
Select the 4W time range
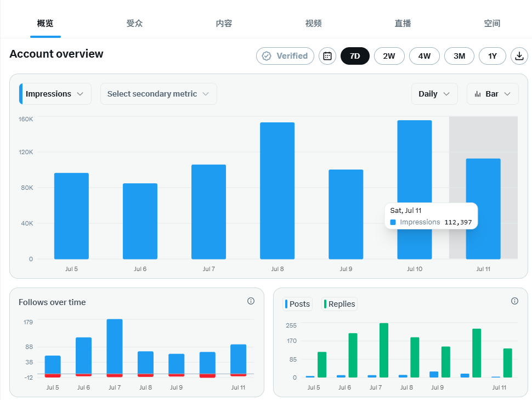tap(424, 56)
